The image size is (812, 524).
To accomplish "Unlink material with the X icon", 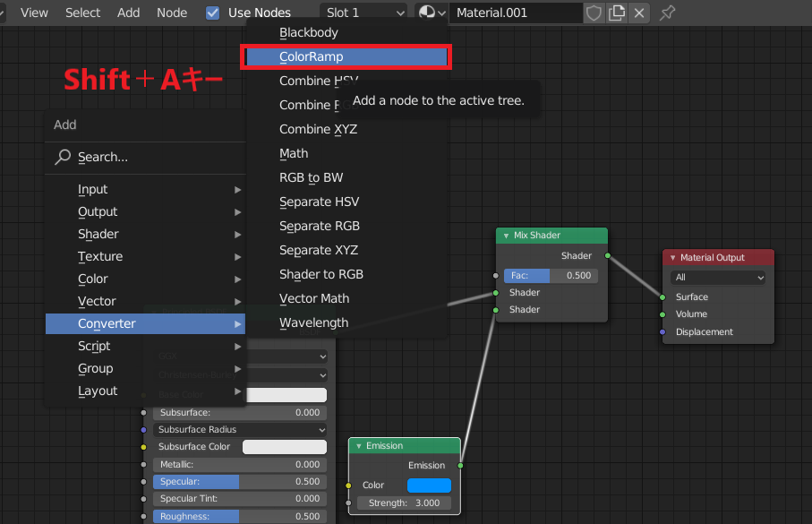I will 639,13.
